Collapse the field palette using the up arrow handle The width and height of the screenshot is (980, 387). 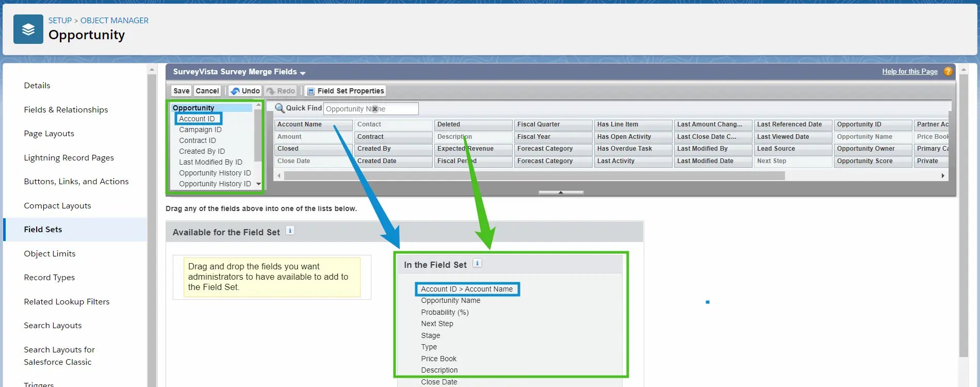click(x=561, y=192)
